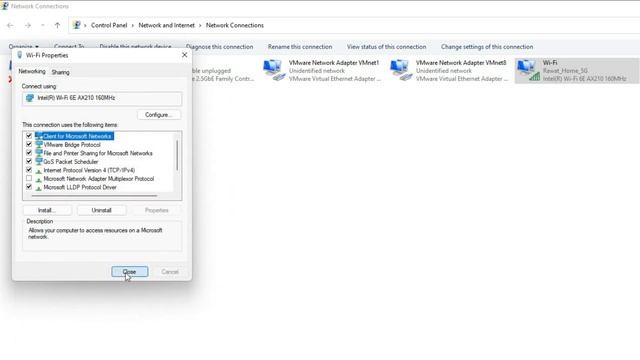This screenshot has height=360, width=640.
Task: Click Network Connections in the breadcrumb
Action: (x=235, y=25)
